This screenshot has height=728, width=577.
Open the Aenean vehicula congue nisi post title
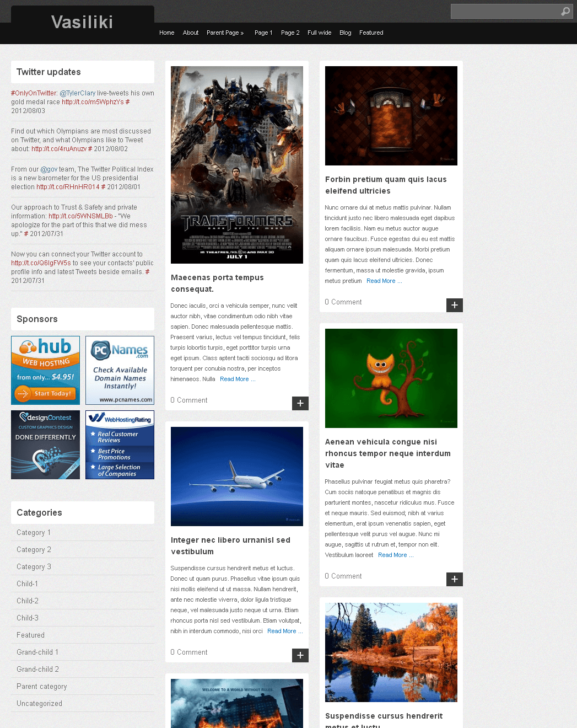[388, 453]
